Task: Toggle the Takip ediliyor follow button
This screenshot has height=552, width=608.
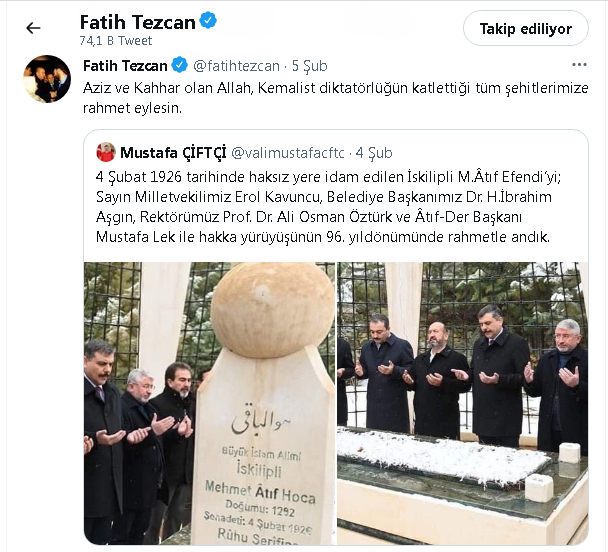Action: point(526,28)
